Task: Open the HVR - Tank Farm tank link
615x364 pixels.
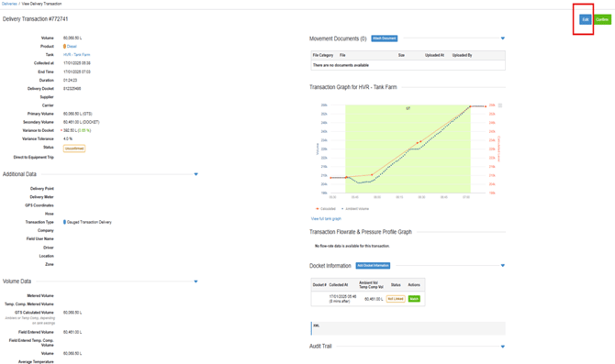Action: pos(76,55)
